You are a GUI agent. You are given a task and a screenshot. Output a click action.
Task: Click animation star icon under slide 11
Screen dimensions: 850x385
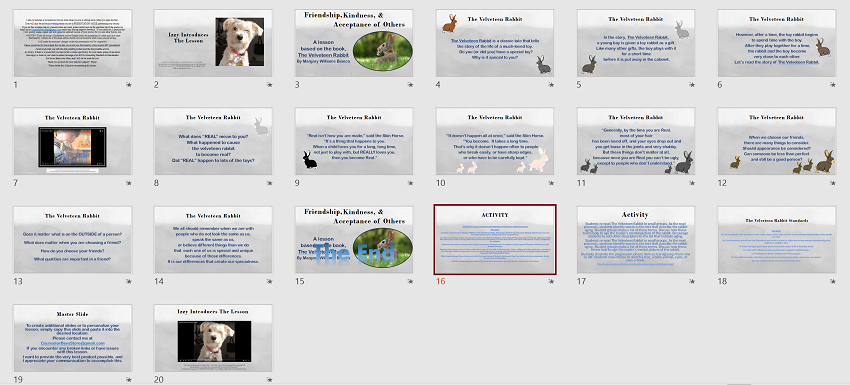(692, 183)
